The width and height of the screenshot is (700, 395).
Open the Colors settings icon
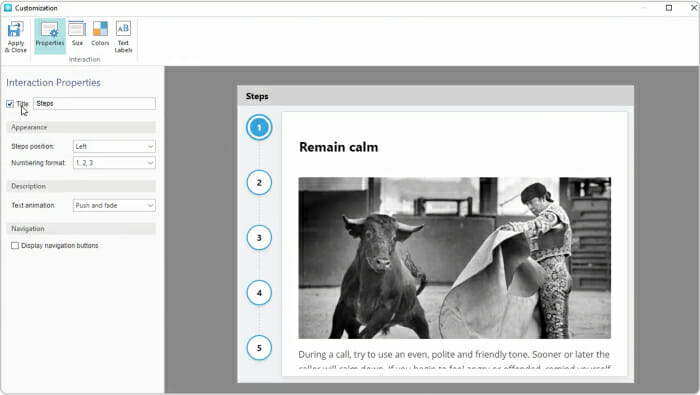point(100,34)
